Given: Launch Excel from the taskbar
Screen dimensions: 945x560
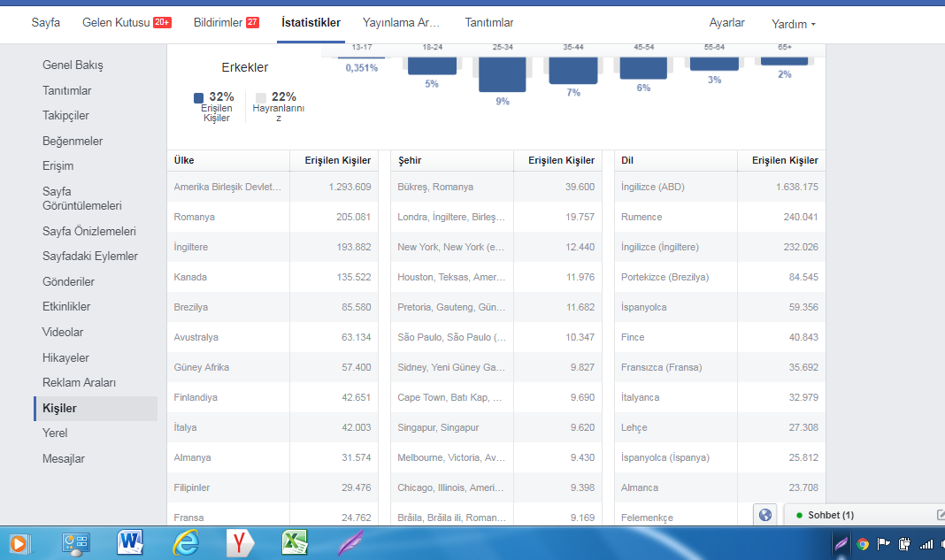Looking at the screenshot, I should pyautogui.click(x=295, y=542).
